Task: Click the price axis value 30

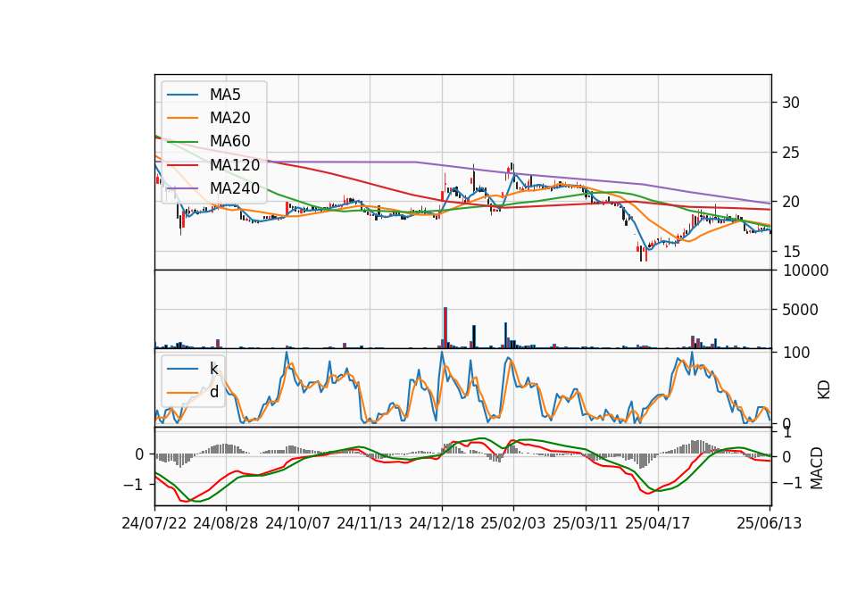Action: point(791,103)
